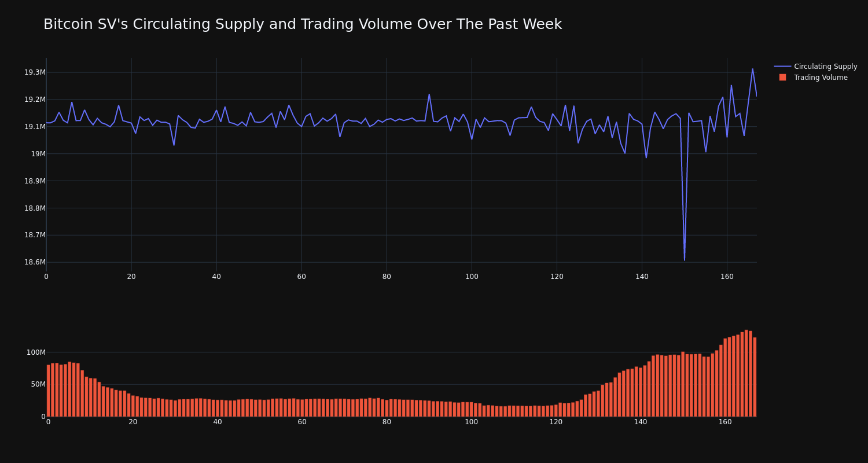868x463 pixels.
Task: Select the 19.1M y-axis label
Action: [x=35, y=127]
